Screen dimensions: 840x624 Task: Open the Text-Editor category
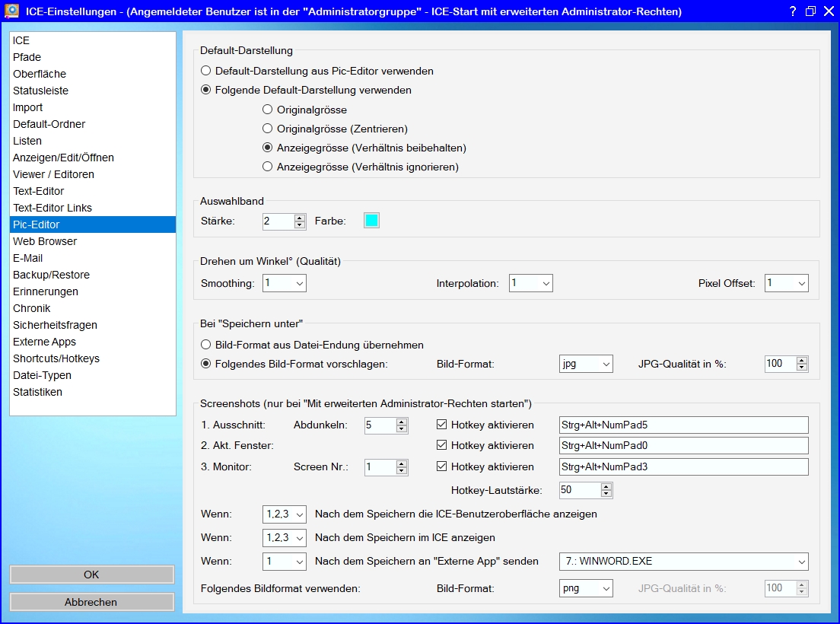[93, 191]
